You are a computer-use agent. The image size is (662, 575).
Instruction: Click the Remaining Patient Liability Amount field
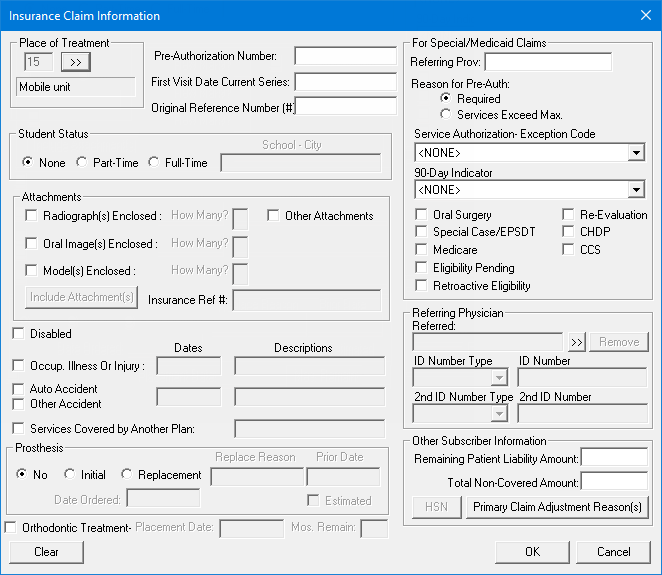(x=614, y=458)
